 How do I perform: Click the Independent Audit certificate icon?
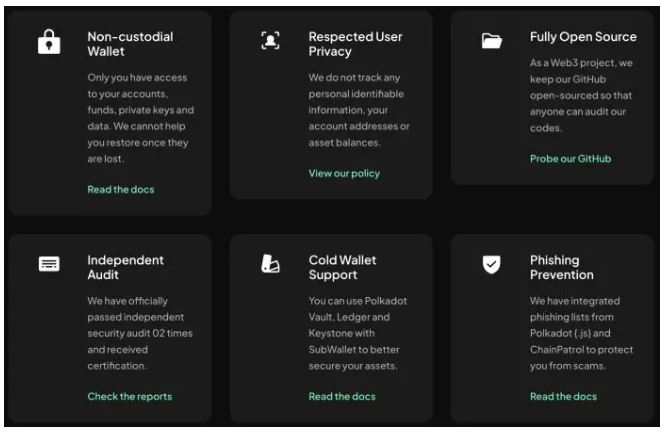click(x=49, y=264)
